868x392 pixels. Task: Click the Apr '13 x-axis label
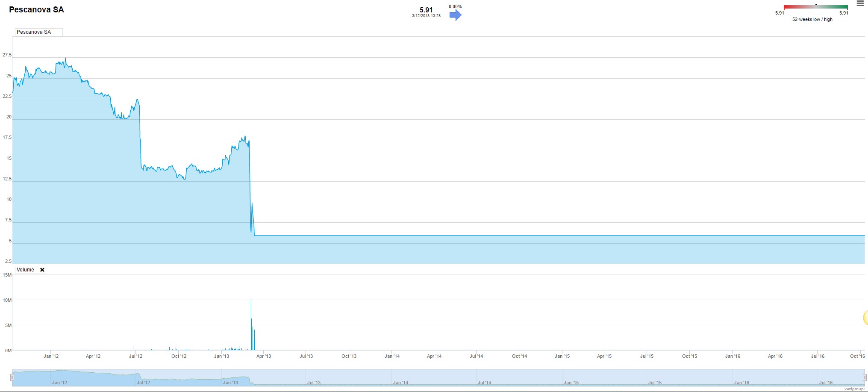pos(263,356)
